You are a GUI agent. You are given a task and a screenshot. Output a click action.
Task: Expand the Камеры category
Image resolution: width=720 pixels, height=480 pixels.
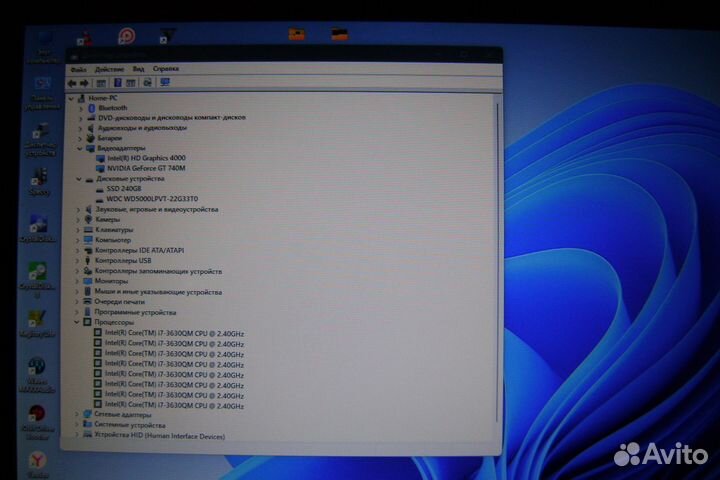click(x=79, y=220)
